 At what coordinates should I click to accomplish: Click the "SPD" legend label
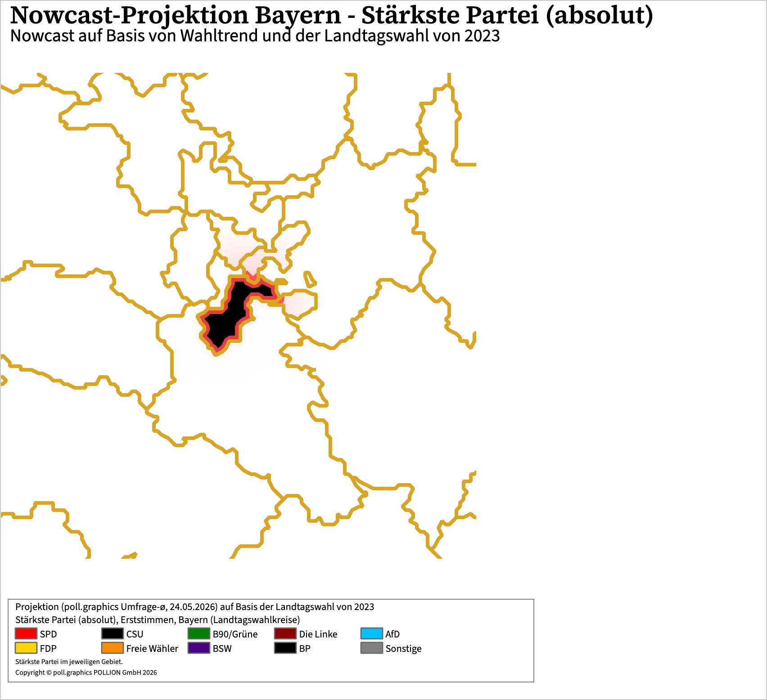pos(48,634)
